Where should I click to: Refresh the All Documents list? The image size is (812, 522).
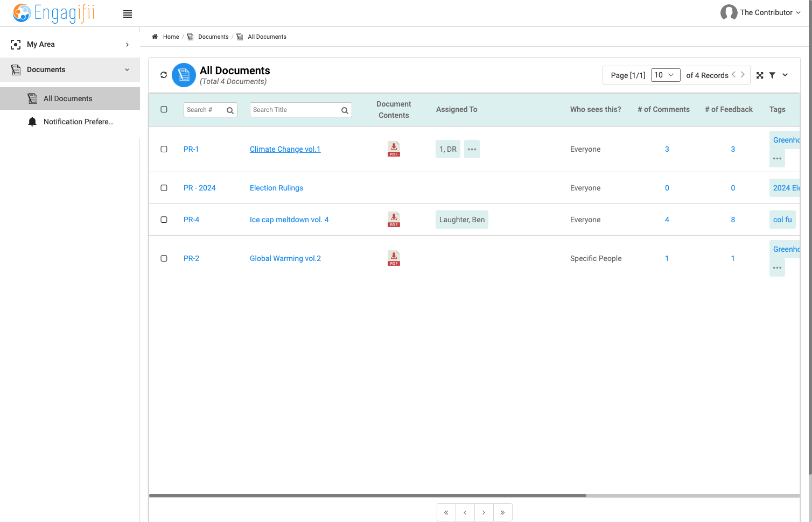[164, 75]
